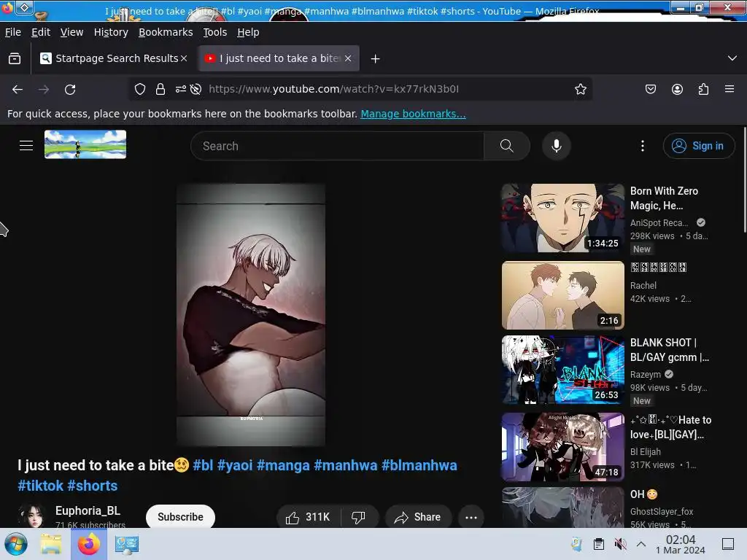Click the padlock site information icon
This screenshot has height=560, width=747.
pos(160,89)
